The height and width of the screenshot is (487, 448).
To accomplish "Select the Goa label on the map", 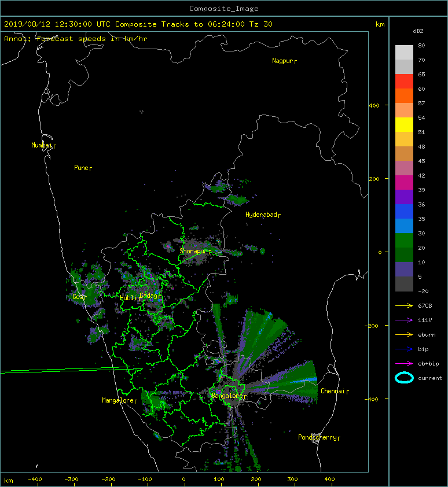I will tap(78, 297).
